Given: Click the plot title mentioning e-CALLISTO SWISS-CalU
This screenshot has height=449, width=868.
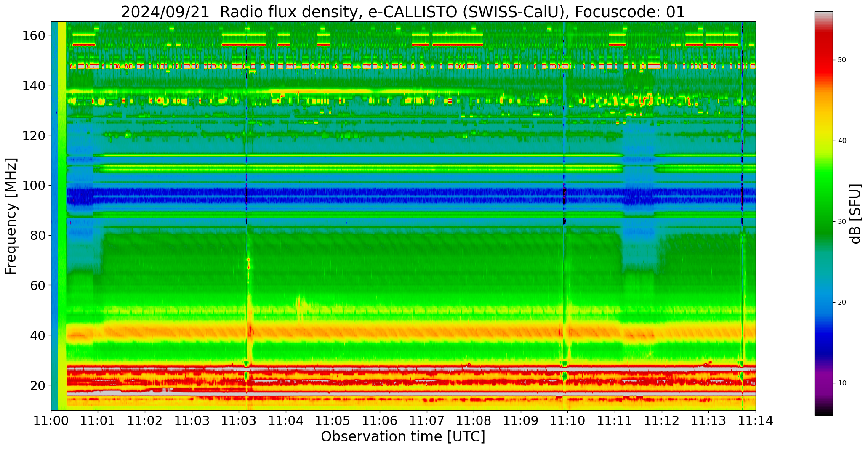Looking at the screenshot, I should [403, 12].
